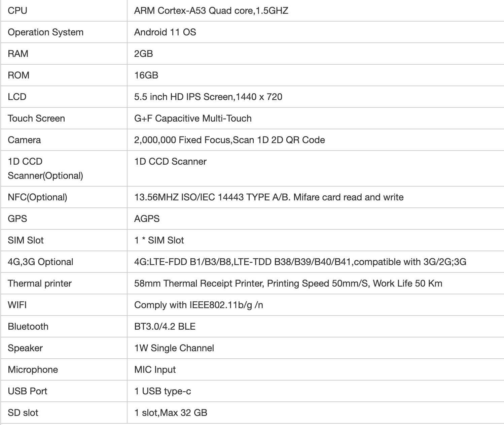Select the G+F Capacitive Multi-Touch value
504x425 pixels.
coord(193,119)
